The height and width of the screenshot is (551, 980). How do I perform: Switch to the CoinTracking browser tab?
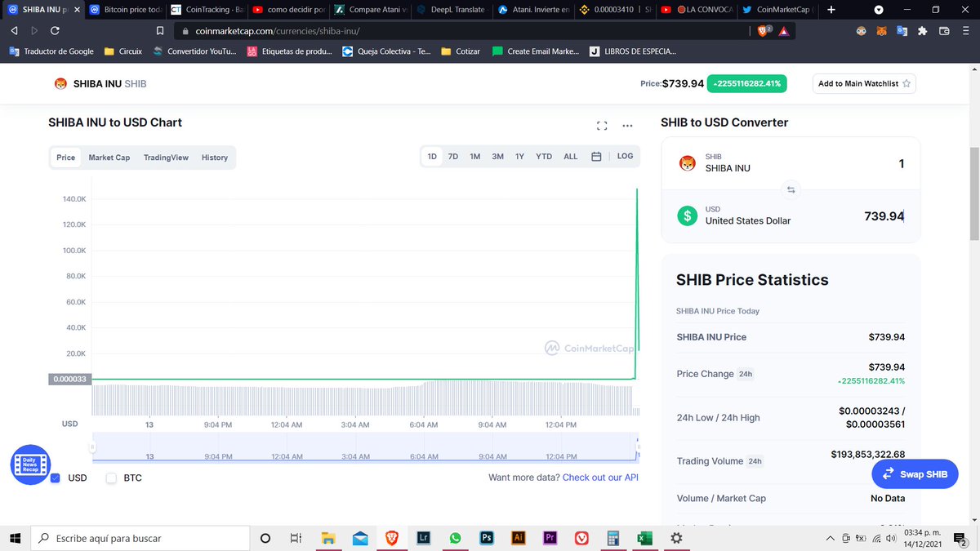click(206, 10)
